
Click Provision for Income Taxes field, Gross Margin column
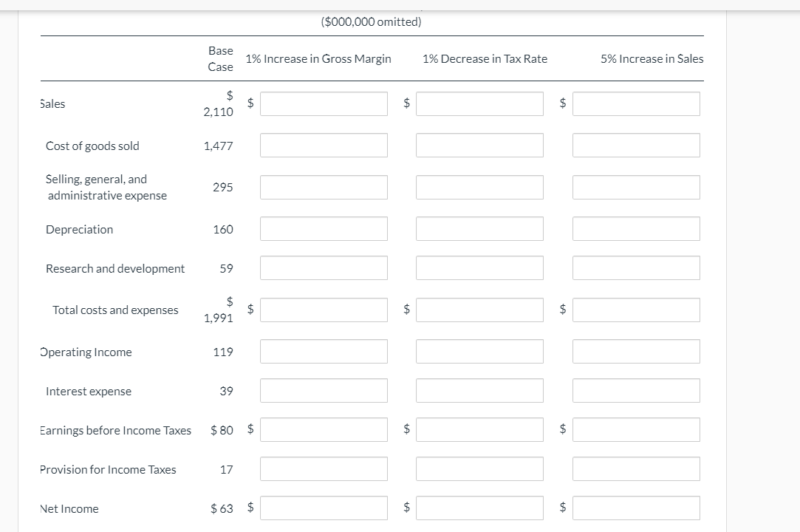324,468
